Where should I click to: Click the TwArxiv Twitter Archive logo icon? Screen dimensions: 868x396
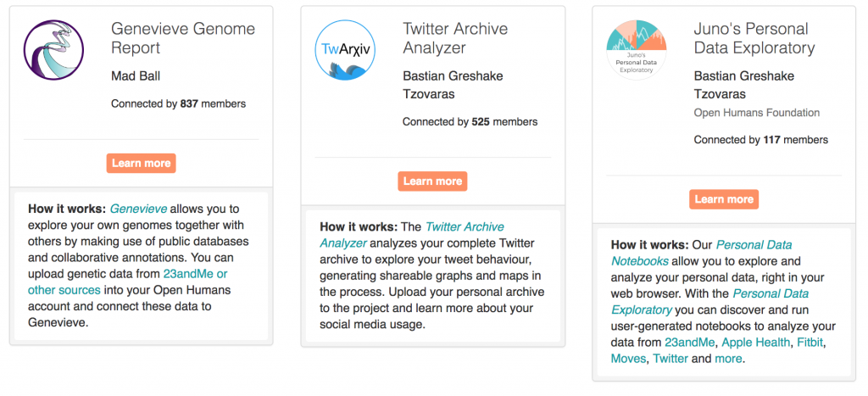(345, 50)
